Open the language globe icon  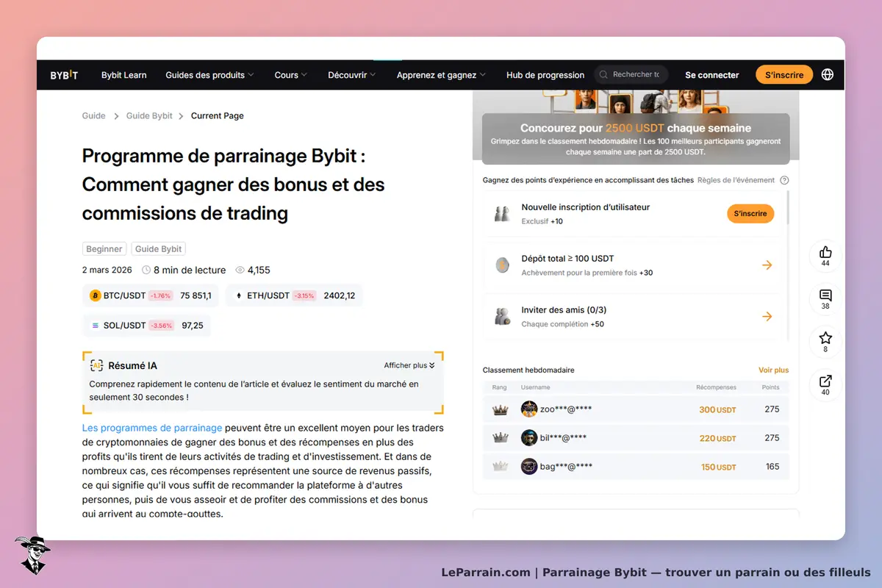coord(828,74)
